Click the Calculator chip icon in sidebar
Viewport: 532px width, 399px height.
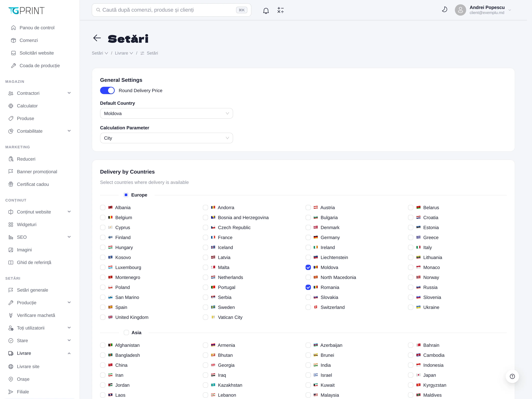[x=11, y=106]
